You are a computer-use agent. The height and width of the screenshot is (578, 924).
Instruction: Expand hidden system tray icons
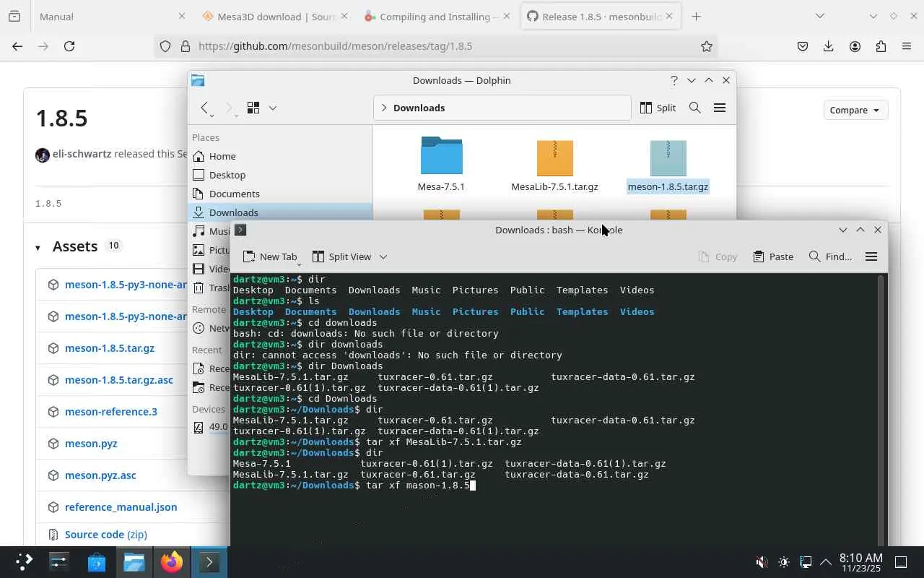point(824,562)
